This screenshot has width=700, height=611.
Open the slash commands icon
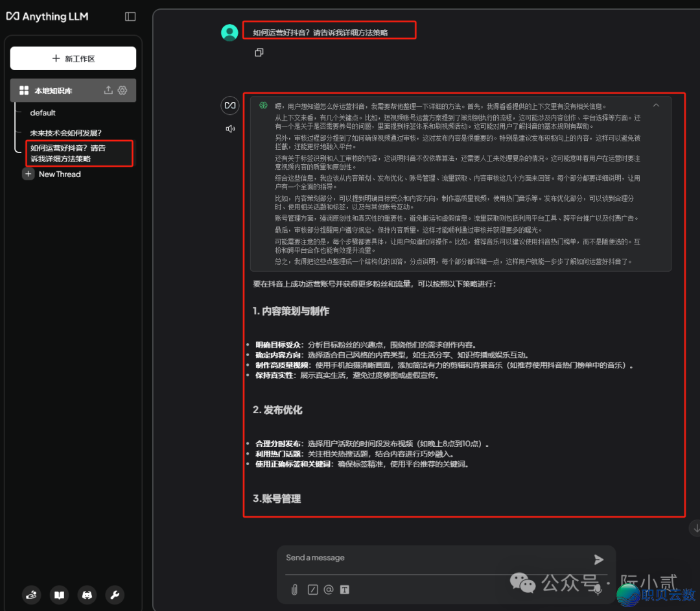312,590
